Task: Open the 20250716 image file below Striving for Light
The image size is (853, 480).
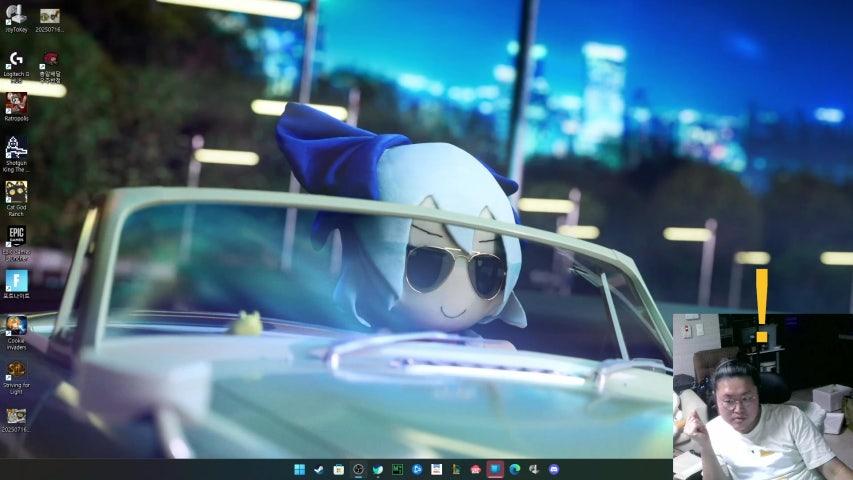Action: pyautogui.click(x=16, y=420)
